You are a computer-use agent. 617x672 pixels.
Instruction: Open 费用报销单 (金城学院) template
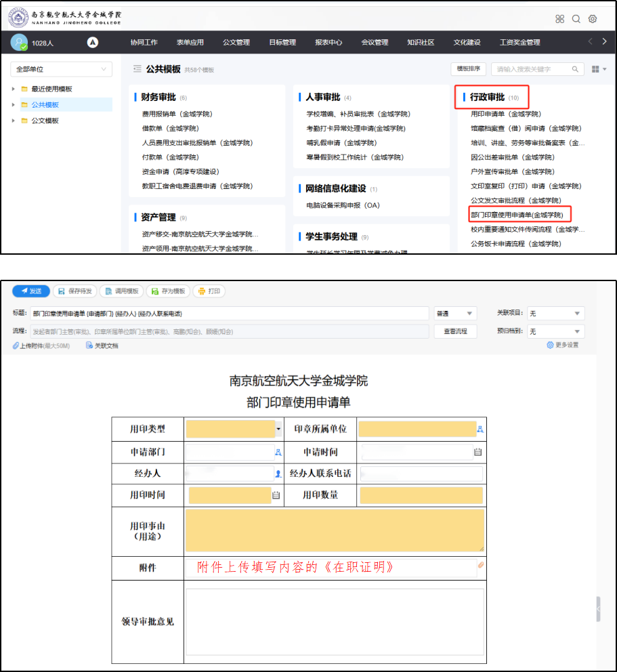pyautogui.click(x=177, y=114)
